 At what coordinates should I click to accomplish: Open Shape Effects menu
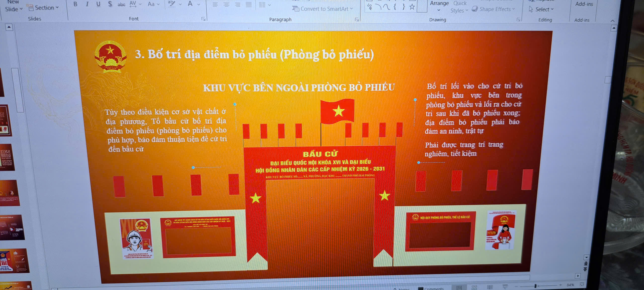pyautogui.click(x=493, y=9)
